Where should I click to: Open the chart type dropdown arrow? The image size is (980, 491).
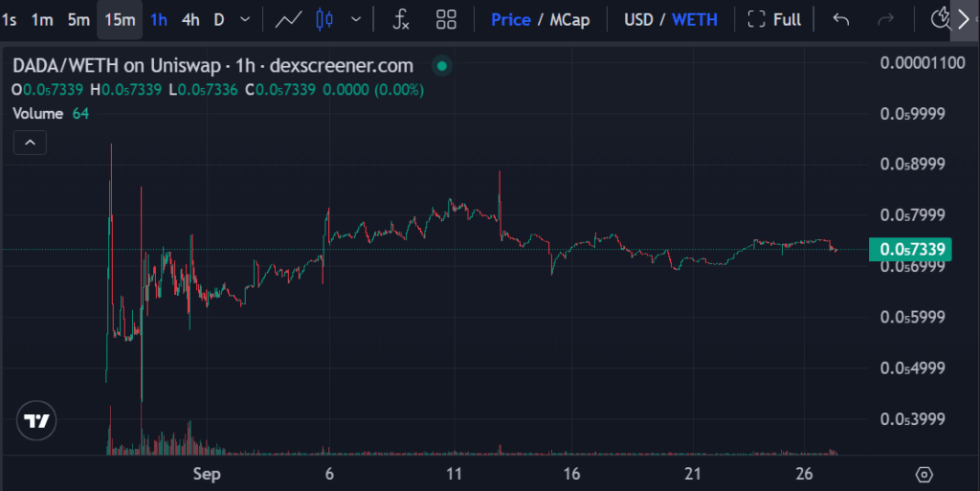click(x=356, y=19)
